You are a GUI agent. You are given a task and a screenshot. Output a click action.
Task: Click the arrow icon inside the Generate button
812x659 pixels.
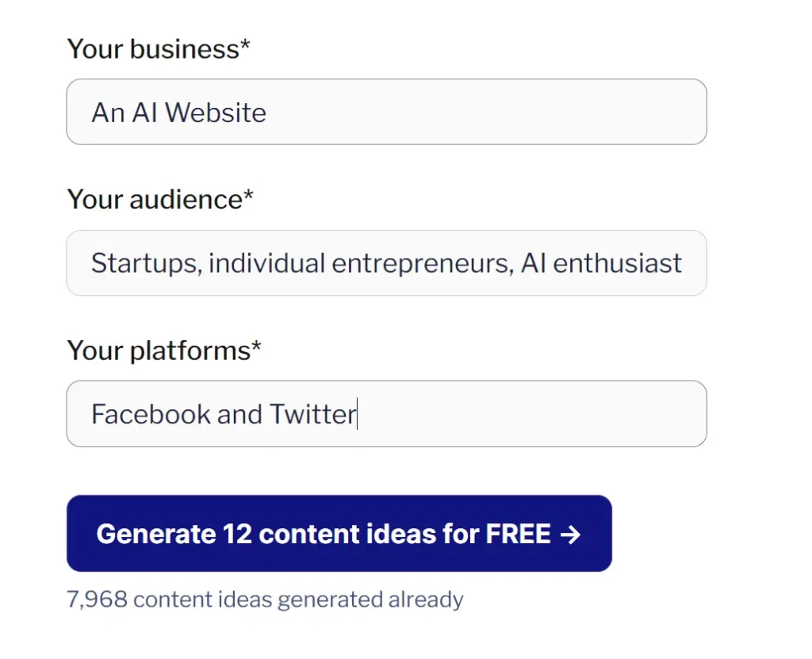(569, 534)
